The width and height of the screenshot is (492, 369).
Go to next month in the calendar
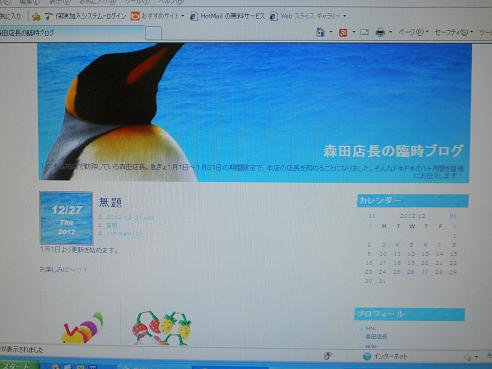452,216
